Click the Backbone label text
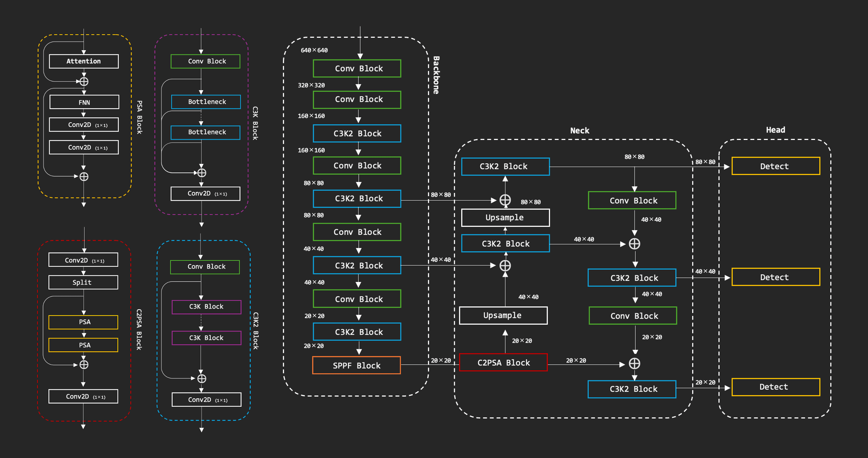This screenshot has height=458, width=868. click(x=436, y=75)
